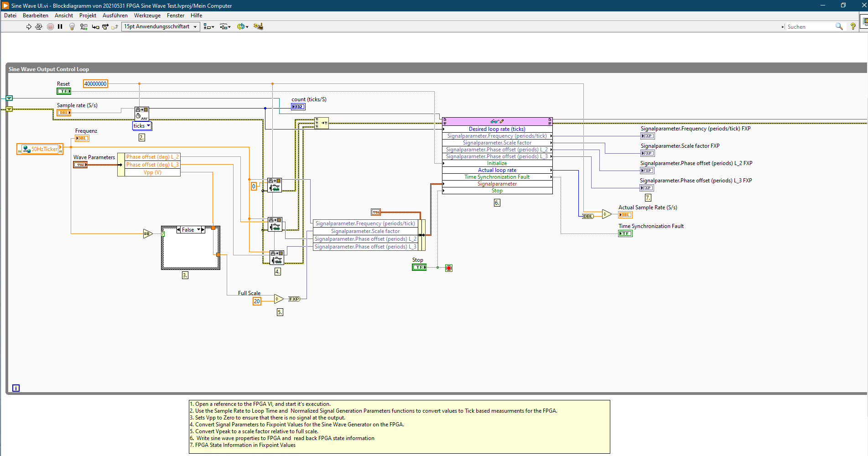Viewport: 868px width, 456px height.
Task: Open the case structure False selector
Action: [x=198, y=230]
